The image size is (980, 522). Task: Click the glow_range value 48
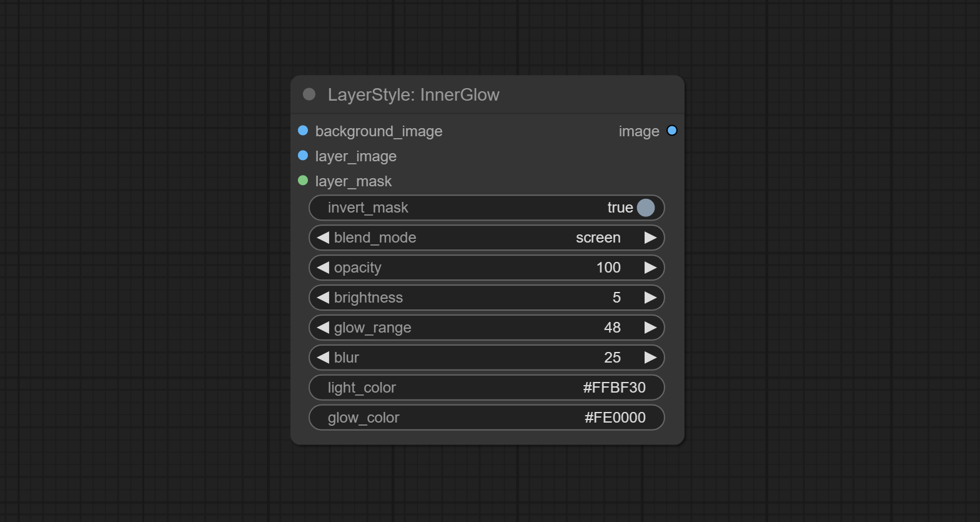point(612,328)
